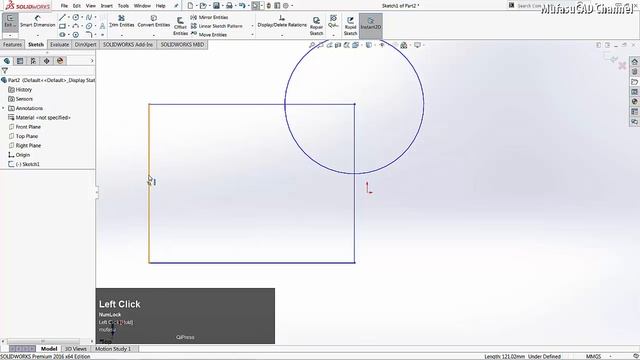
Task: Click Linear Sketch Pattern
Action: (216, 26)
